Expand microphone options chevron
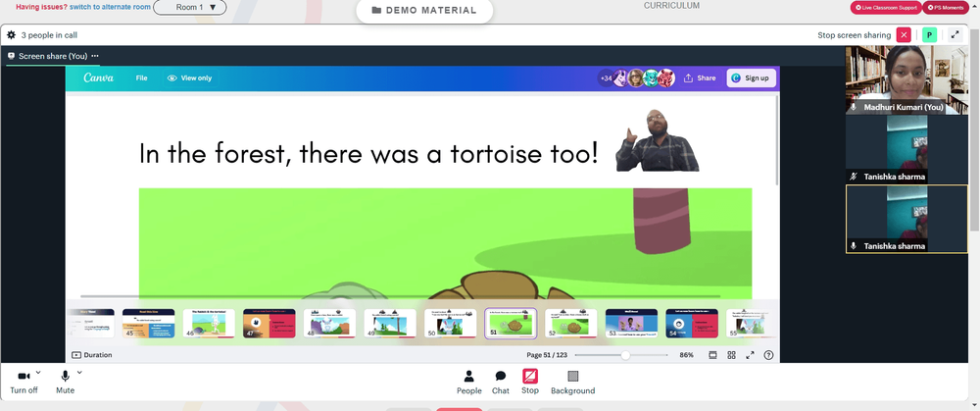 point(79,372)
